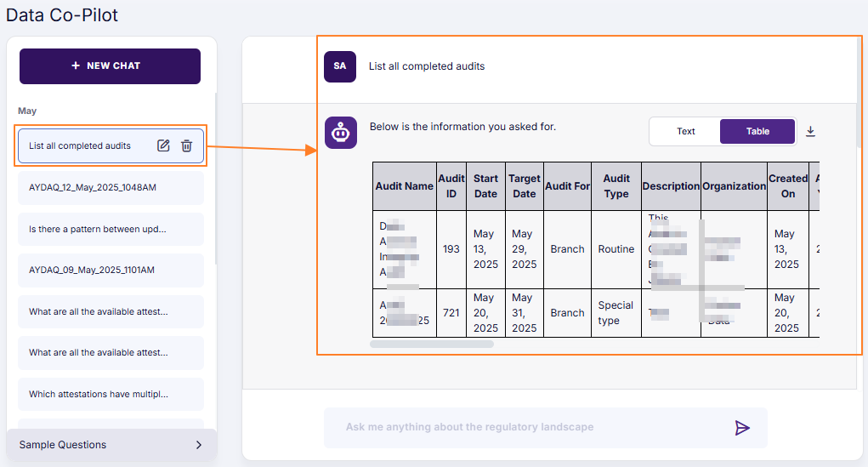Click the Co-Pilot robot avatar icon
Image resolution: width=868 pixels, height=467 pixels.
340,133
